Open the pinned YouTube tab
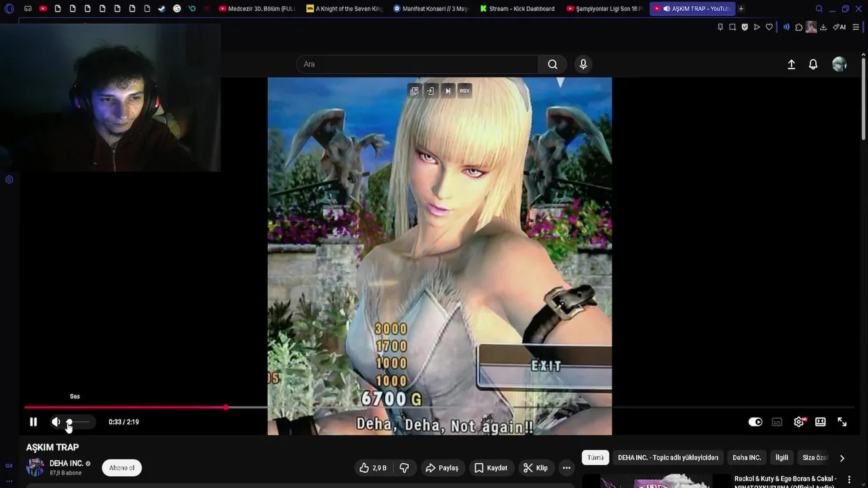The width and height of the screenshot is (868, 488). pyautogui.click(x=43, y=9)
